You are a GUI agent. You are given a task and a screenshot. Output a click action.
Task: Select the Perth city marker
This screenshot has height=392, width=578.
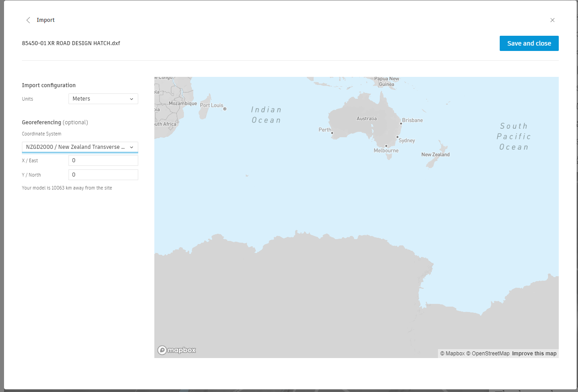(x=332, y=133)
